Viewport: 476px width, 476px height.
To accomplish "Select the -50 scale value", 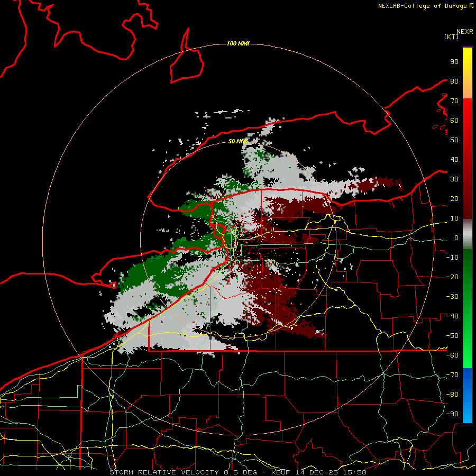I will [452, 336].
